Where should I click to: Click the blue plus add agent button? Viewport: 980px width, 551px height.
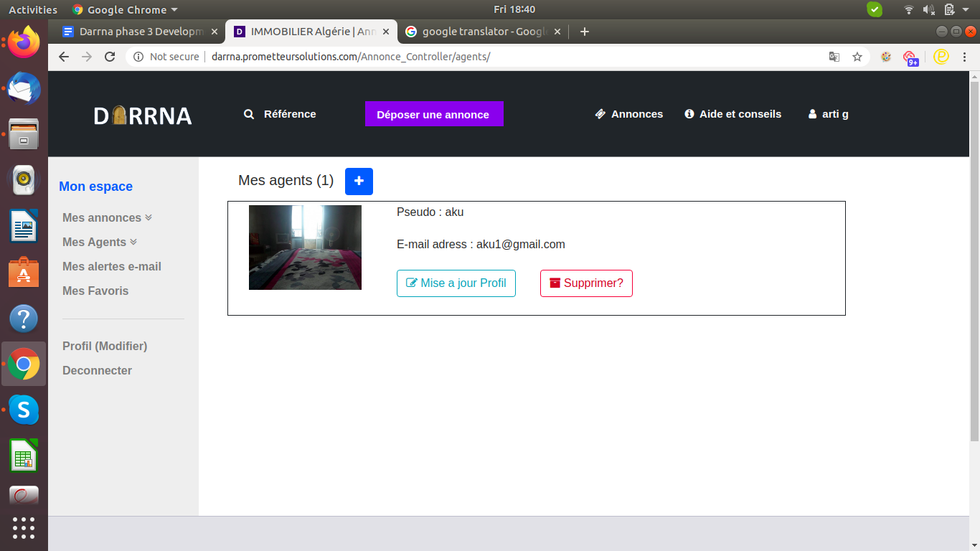point(359,182)
